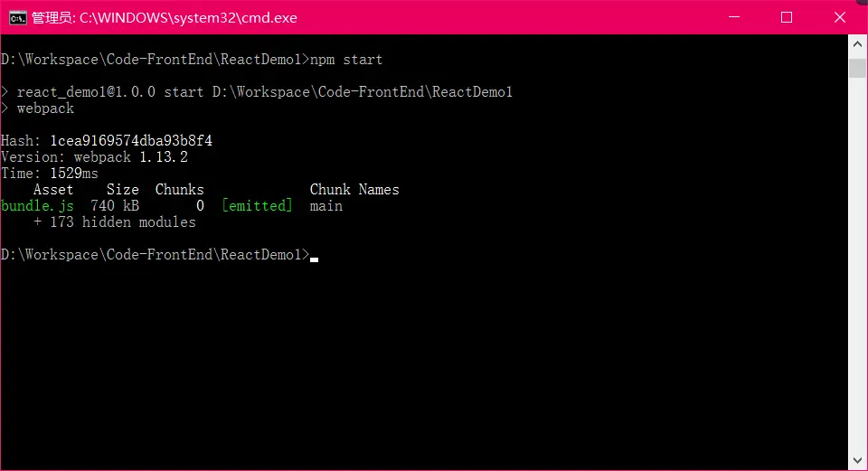This screenshot has width=868, height=471.
Task: Click the hash value 1cea9169574dba93b8f4
Action: [x=131, y=141]
